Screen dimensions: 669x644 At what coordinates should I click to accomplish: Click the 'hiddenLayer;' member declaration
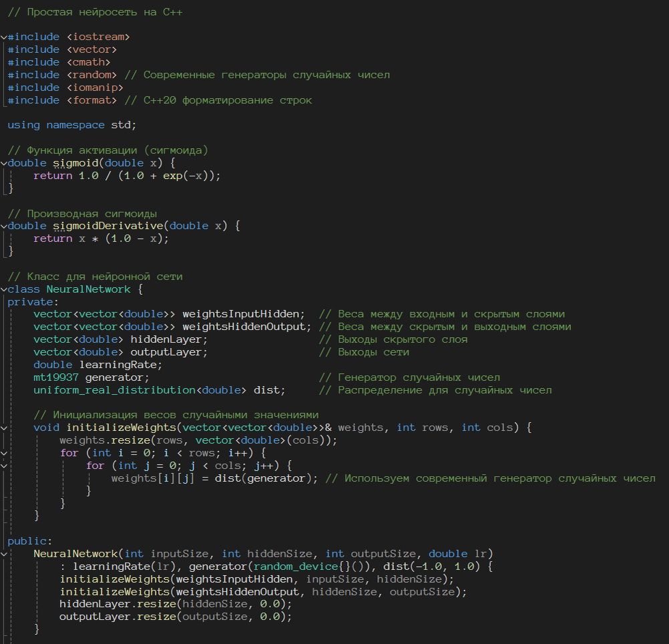pos(169,339)
